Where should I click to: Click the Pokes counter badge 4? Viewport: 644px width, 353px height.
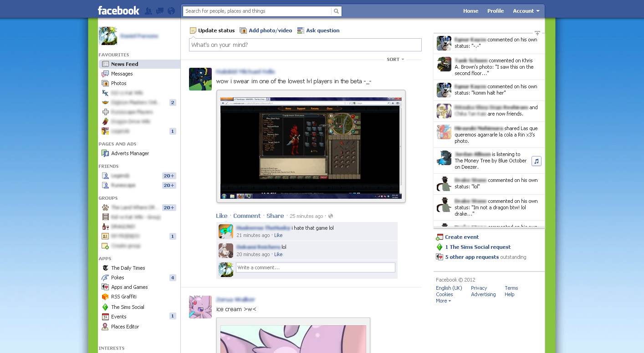click(x=172, y=277)
